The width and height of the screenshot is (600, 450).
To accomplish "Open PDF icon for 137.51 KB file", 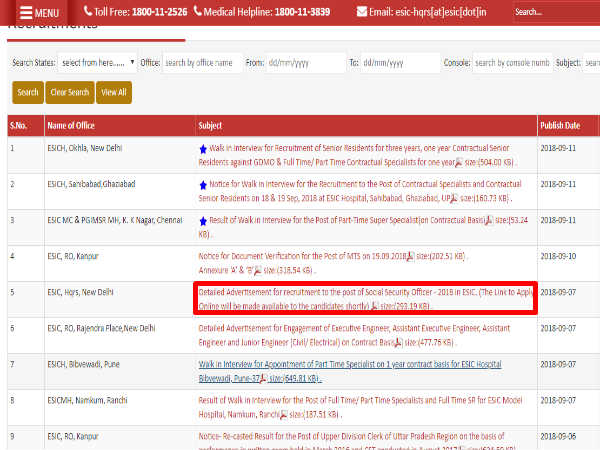I will pyautogui.click(x=284, y=414).
